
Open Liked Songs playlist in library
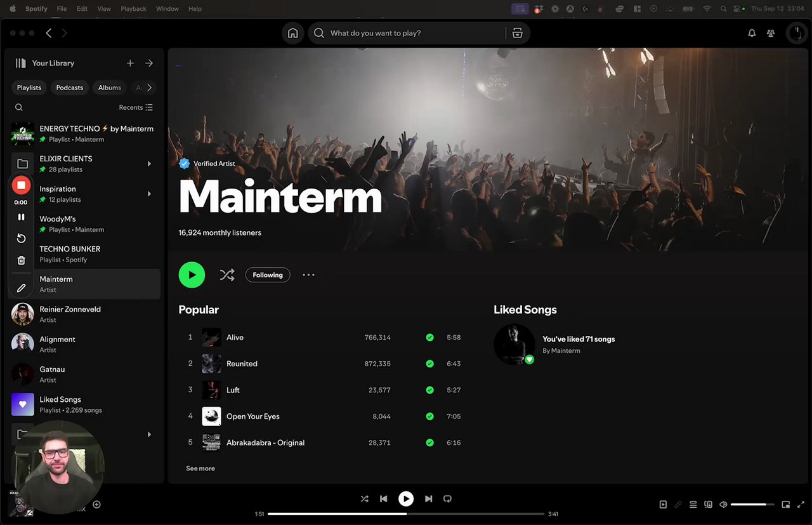tap(85, 404)
